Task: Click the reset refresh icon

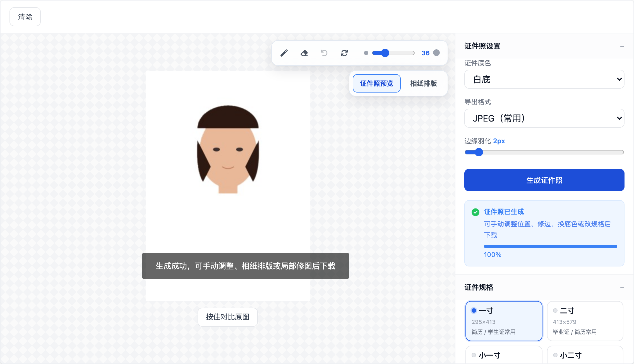Action: (344, 53)
